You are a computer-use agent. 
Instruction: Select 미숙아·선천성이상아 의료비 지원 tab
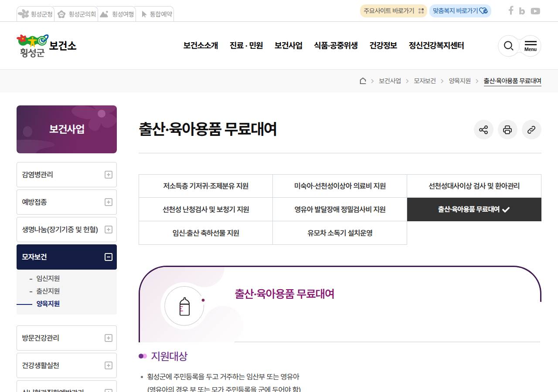click(x=340, y=186)
